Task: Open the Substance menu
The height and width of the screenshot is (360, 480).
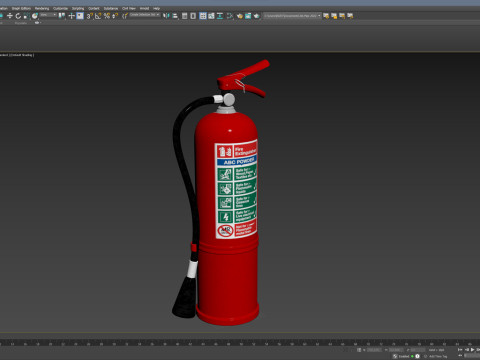Action: pyautogui.click(x=111, y=8)
